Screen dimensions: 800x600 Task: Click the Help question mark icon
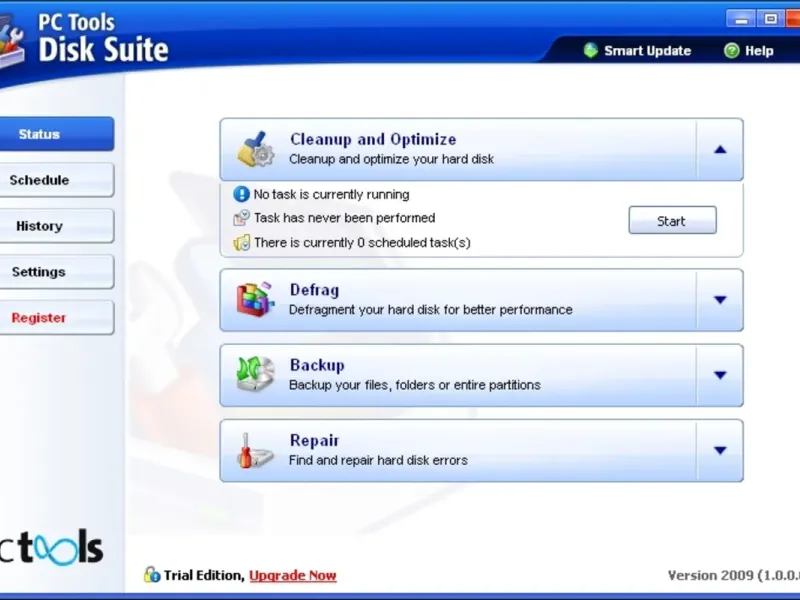pos(731,51)
